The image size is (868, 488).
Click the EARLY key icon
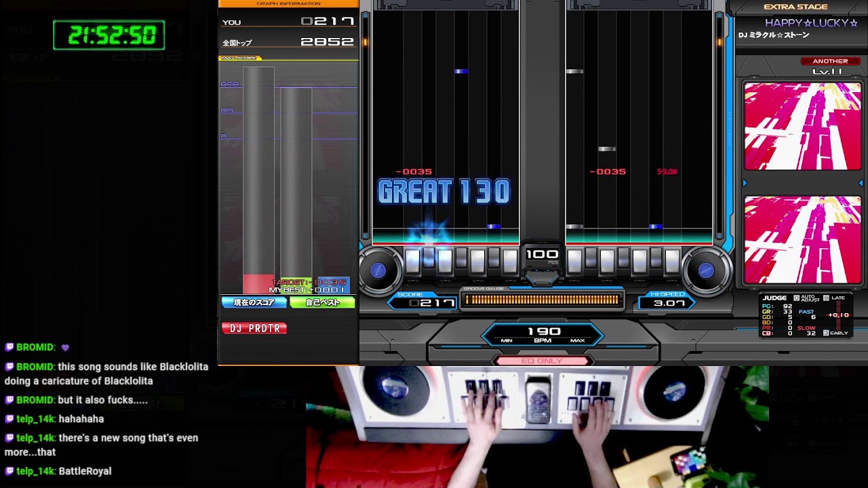(x=826, y=333)
